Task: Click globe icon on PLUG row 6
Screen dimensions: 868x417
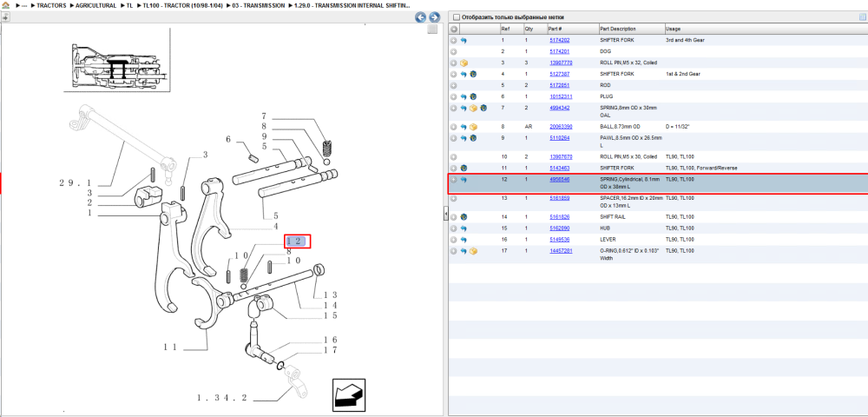Action: coord(473,96)
